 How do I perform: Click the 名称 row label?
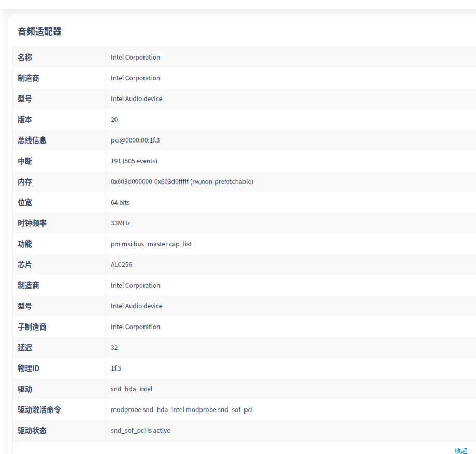pos(25,58)
